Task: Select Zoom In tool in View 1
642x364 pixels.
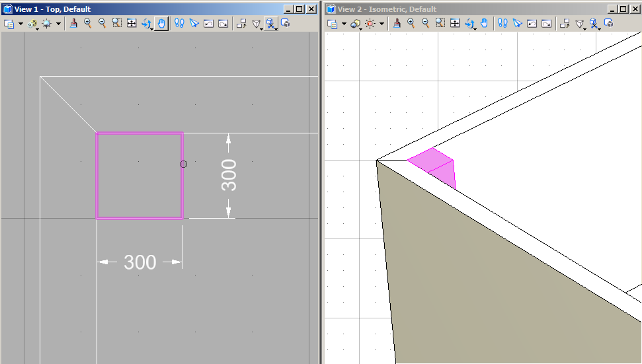Action: click(87, 23)
